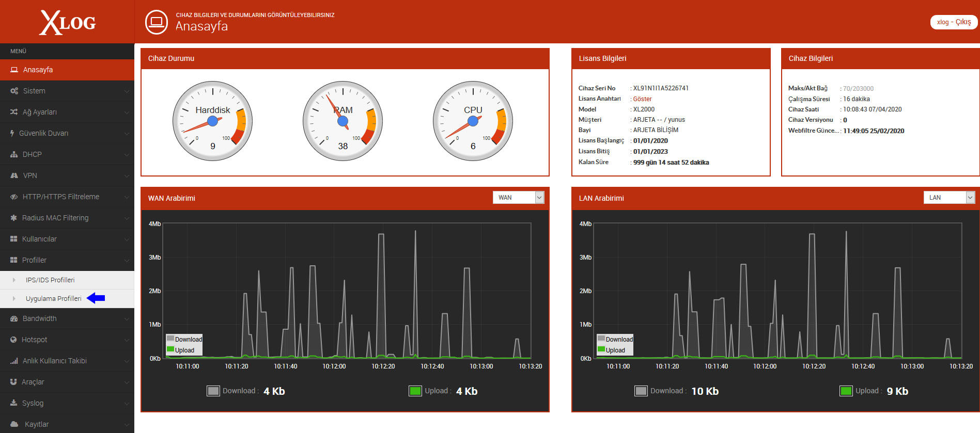The height and width of the screenshot is (433, 980).
Task: Click the Güvenlik Duvarı lightning icon
Action: 12,133
